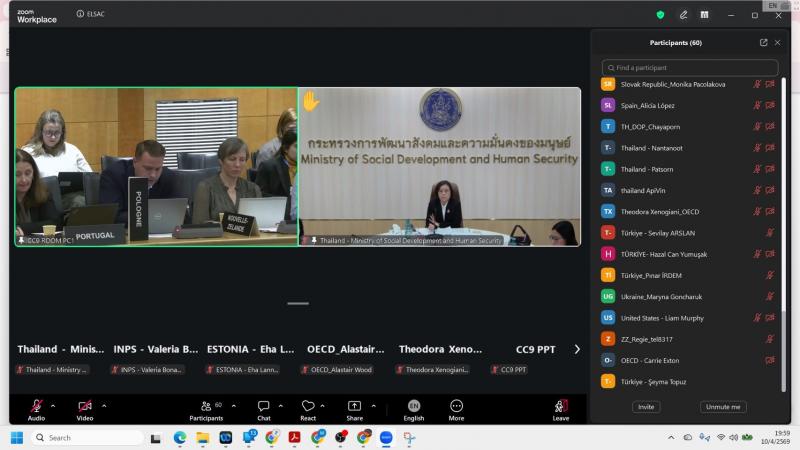
Task: Toggle the Audio mute microphone
Action: [x=36, y=406]
